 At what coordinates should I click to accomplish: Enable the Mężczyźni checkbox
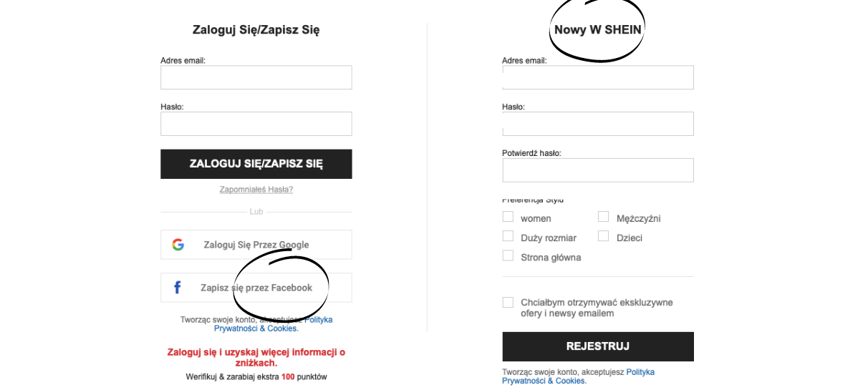604,217
